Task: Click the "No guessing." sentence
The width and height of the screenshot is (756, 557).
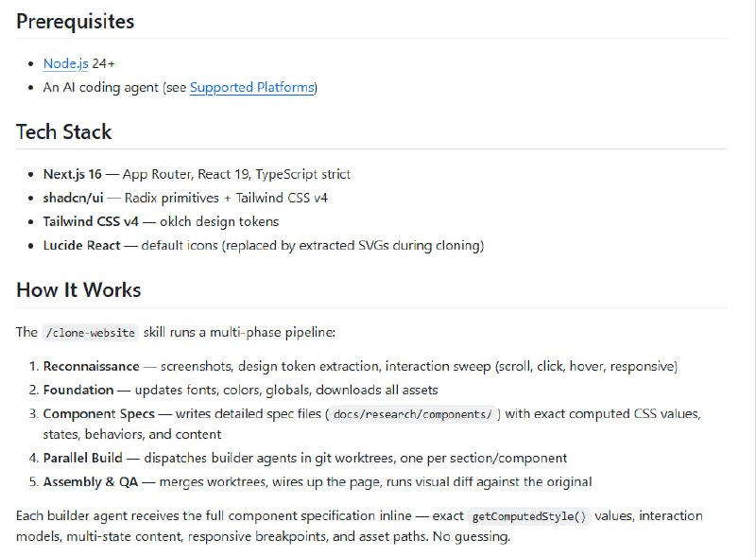Action: (470, 536)
